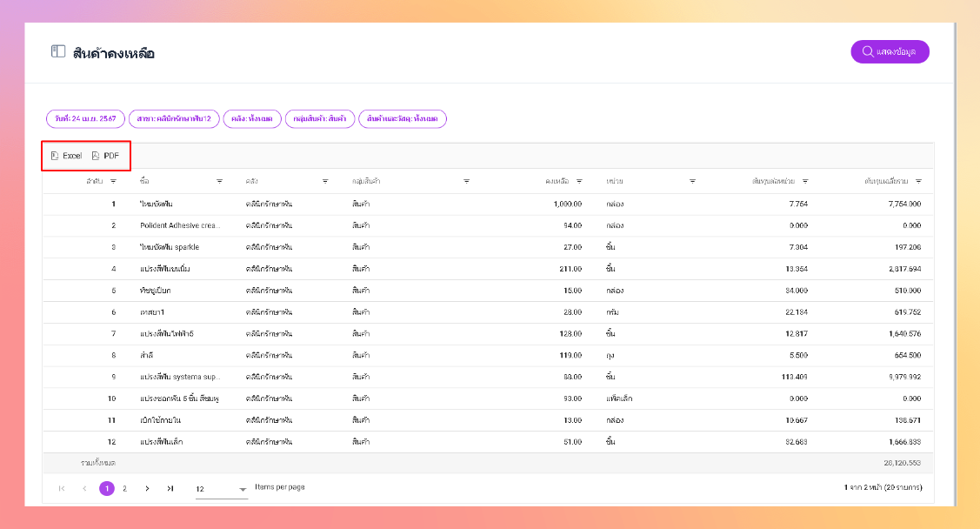Open the filter icon on the คลัง column

coord(325,181)
